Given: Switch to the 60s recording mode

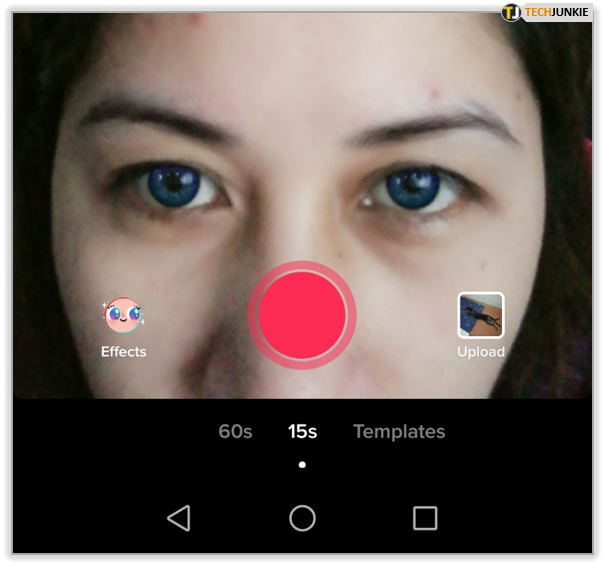Looking at the screenshot, I should point(235,432).
